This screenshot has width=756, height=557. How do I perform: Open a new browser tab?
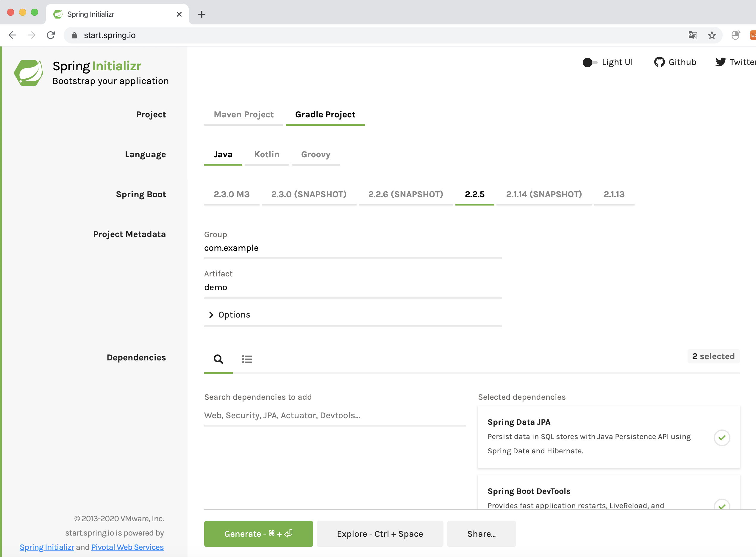point(202,14)
